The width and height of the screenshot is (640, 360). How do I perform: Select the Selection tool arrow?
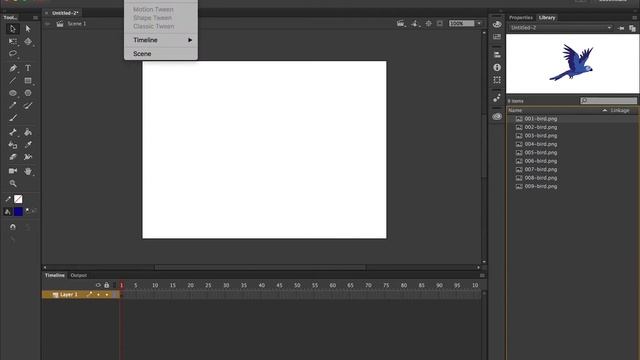pos(13,29)
